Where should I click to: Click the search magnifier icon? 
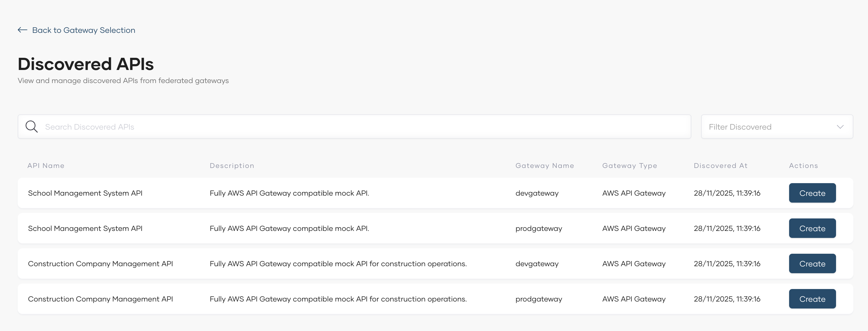tap(31, 126)
